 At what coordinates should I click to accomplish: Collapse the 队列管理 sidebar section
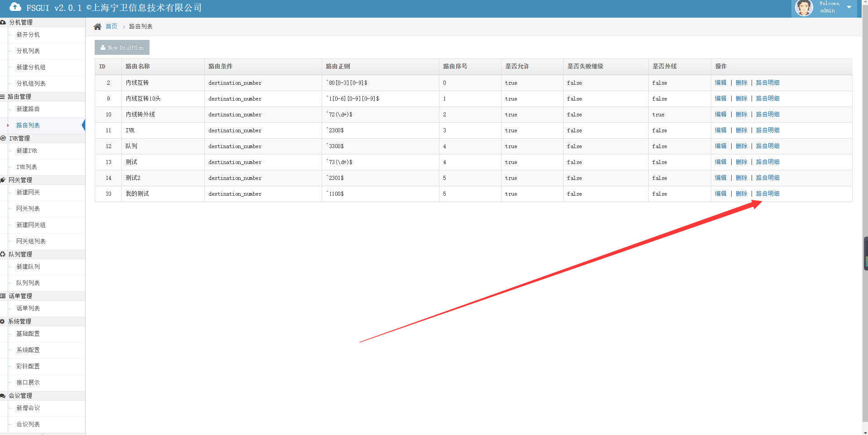[x=20, y=254]
